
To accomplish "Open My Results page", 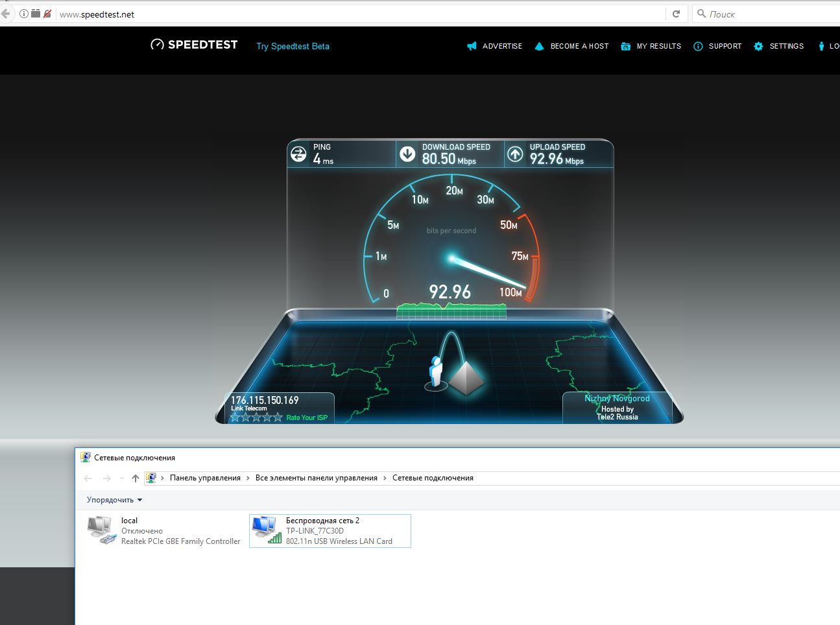I will (x=659, y=46).
